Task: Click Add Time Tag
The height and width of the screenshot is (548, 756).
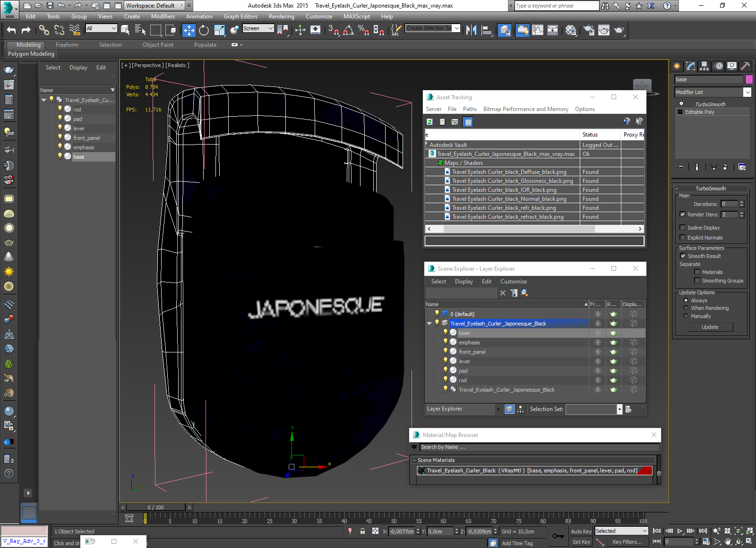Action: click(517, 543)
